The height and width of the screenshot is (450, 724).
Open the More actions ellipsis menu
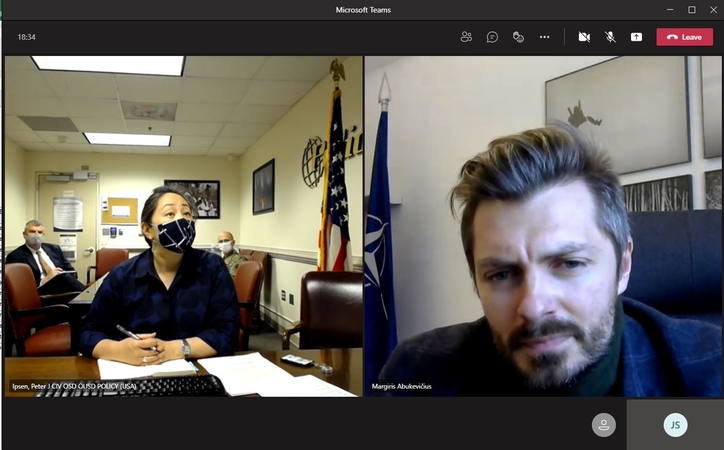tap(545, 37)
